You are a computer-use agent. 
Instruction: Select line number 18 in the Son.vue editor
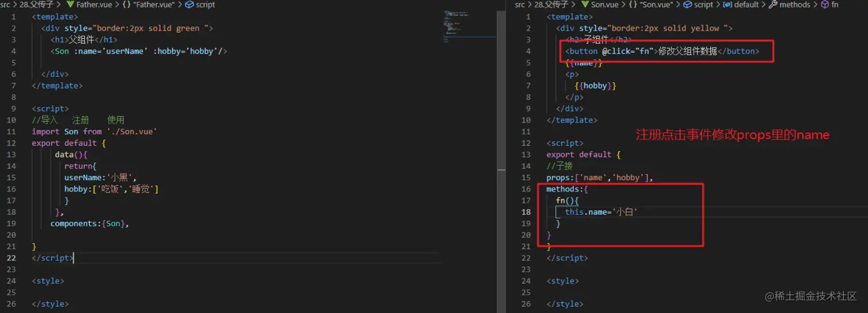pos(526,212)
